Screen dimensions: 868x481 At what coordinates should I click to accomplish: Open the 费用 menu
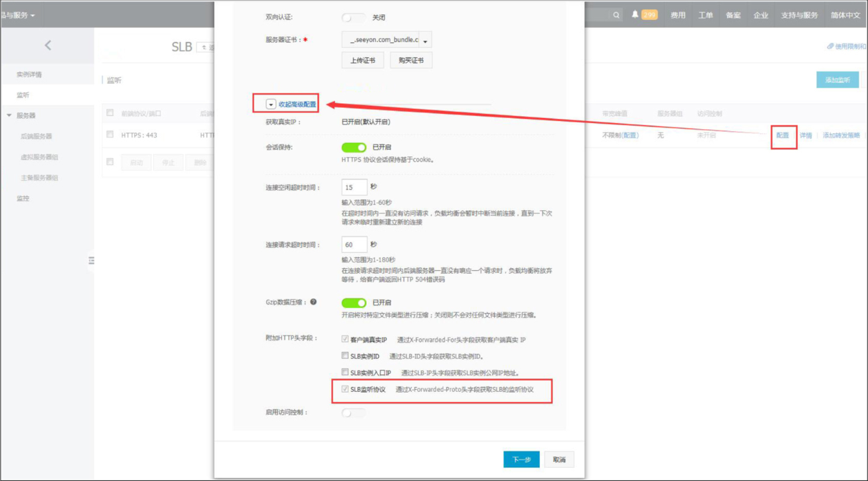point(678,15)
